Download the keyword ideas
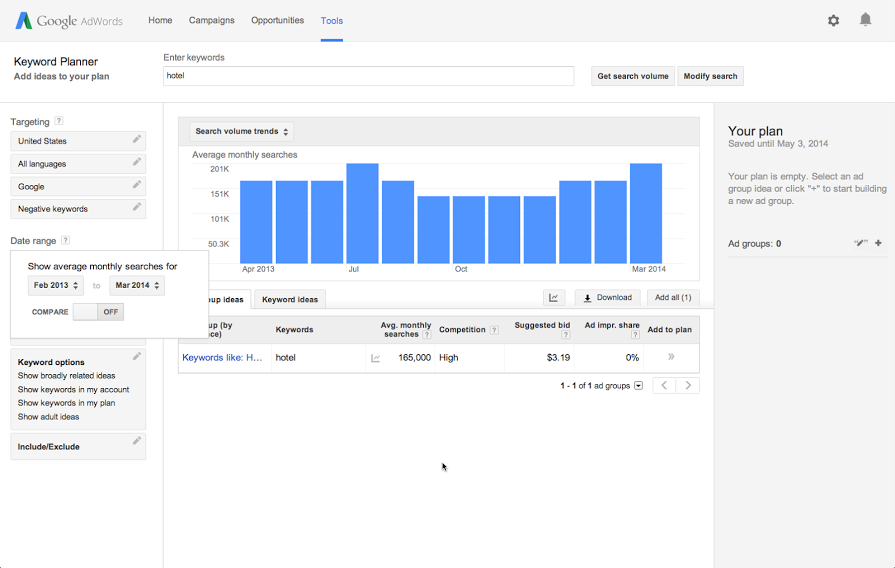This screenshot has width=895, height=568. pos(608,298)
